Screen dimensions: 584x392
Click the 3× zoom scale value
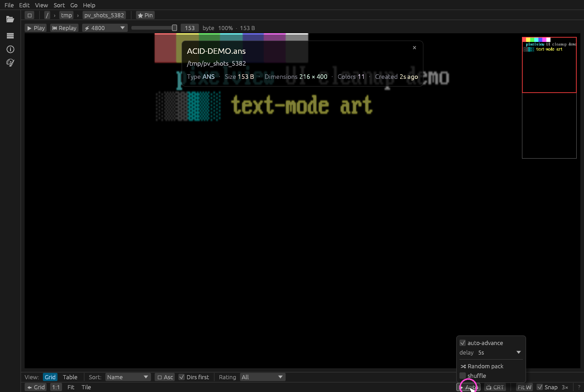coord(565,387)
